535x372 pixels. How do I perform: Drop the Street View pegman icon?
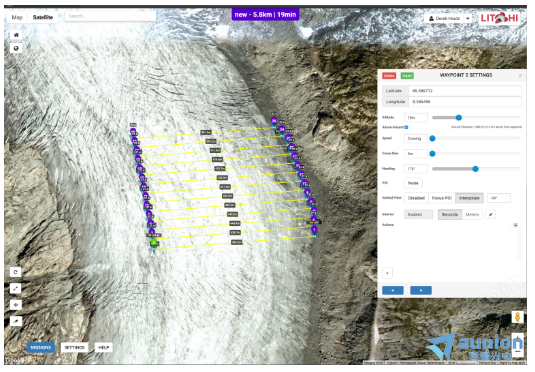[x=517, y=317]
